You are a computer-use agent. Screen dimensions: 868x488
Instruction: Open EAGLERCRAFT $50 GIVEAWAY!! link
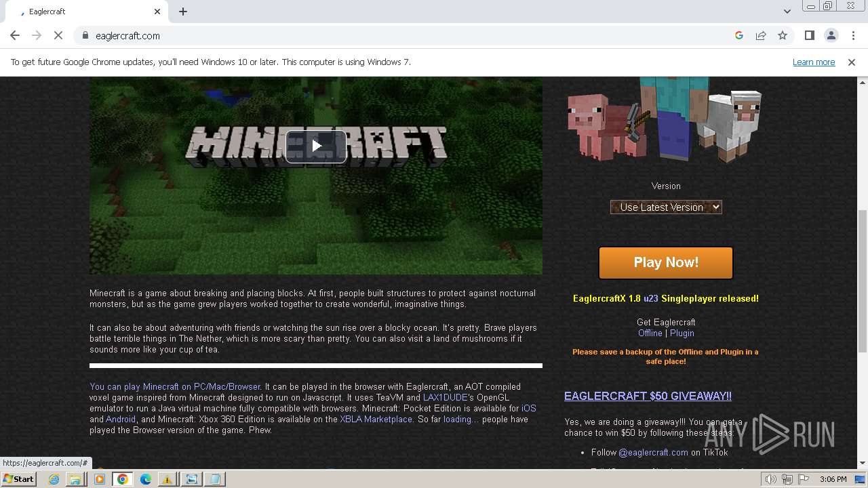pyautogui.click(x=648, y=396)
